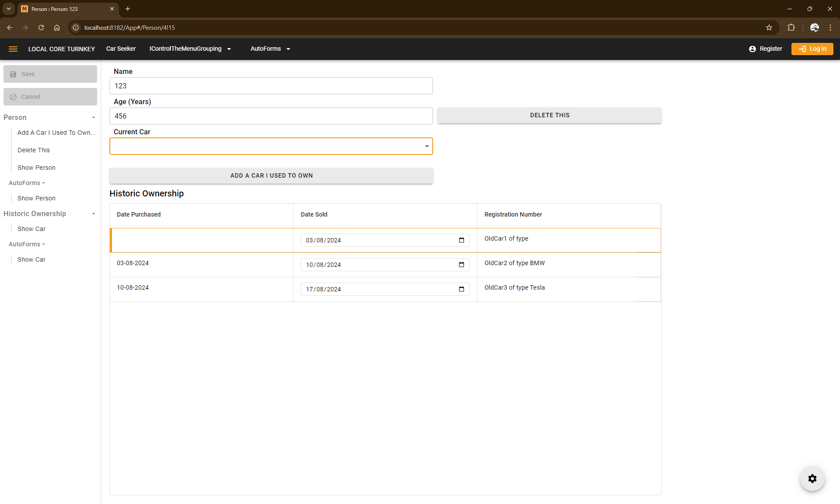
Task: Collapse the Historic Ownership sidebar section
Action: (93, 214)
